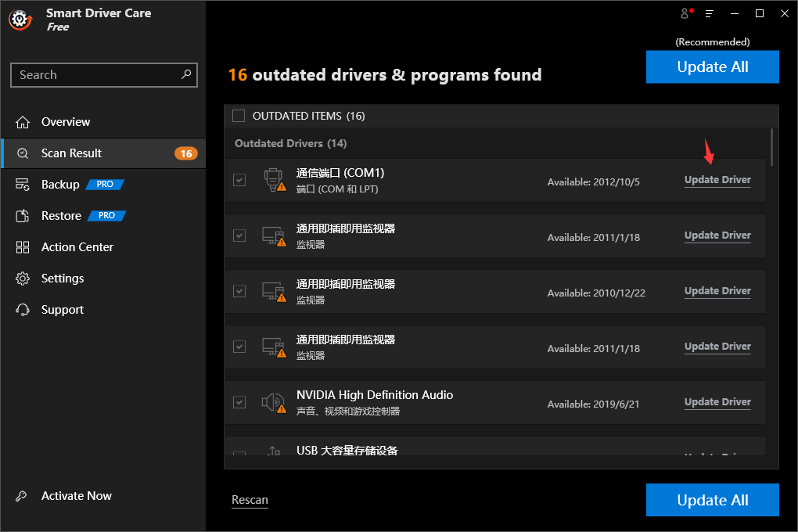
Task: Click the "Outdated Drivers (14)" section label
Action: coord(290,144)
